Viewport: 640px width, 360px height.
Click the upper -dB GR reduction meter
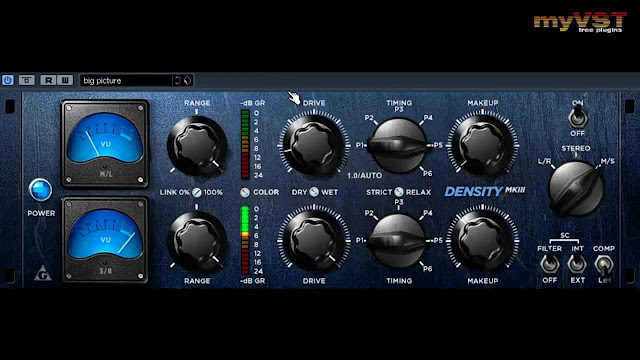tap(245, 144)
